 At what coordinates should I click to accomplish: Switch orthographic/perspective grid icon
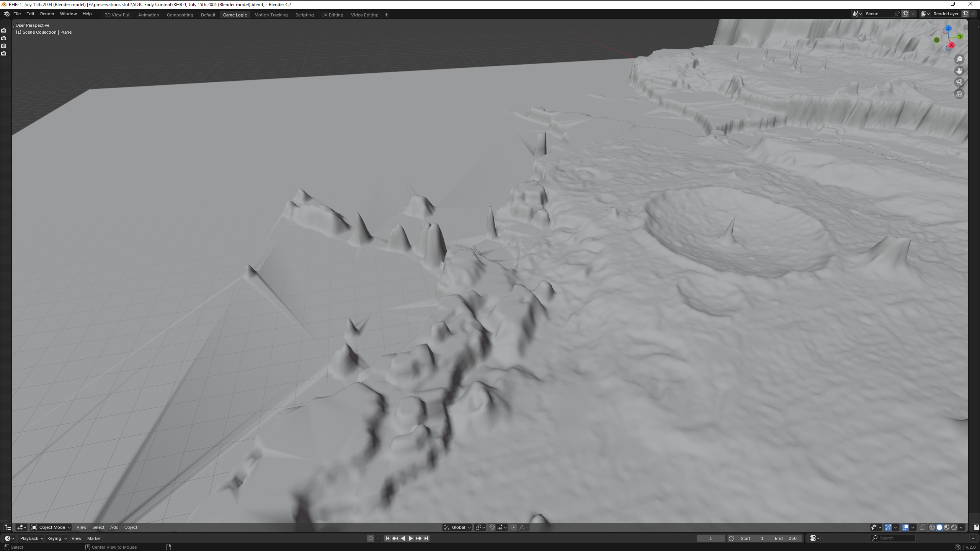click(959, 94)
